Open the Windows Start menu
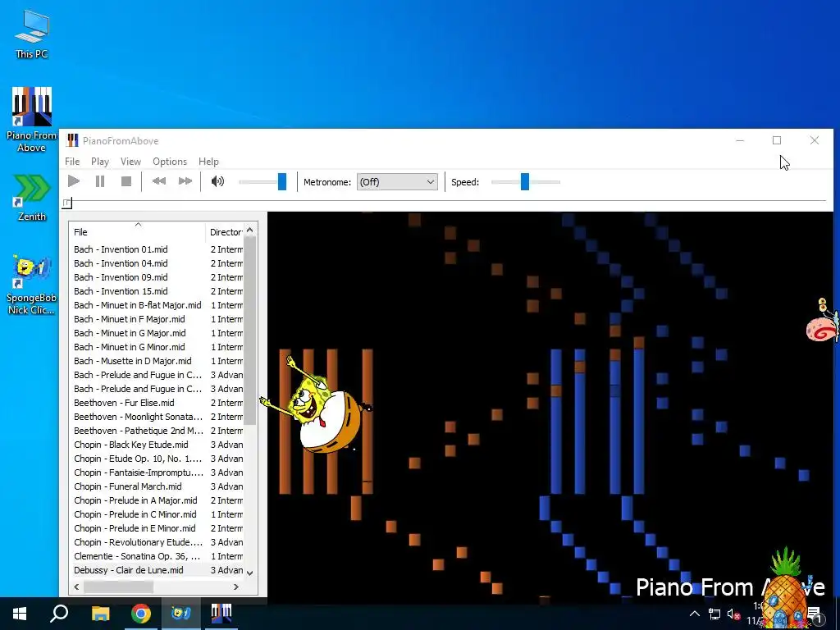Viewport: 840px width, 630px height. 20,614
